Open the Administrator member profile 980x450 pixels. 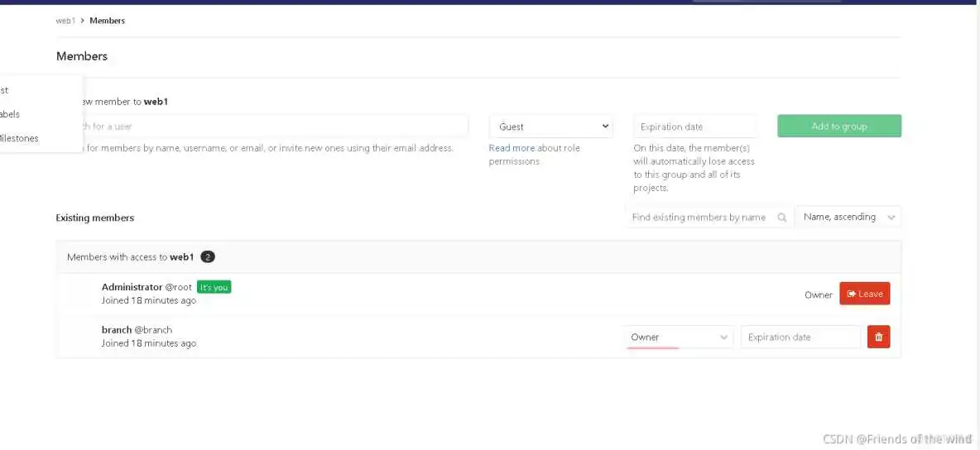click(x=132, y=287)
